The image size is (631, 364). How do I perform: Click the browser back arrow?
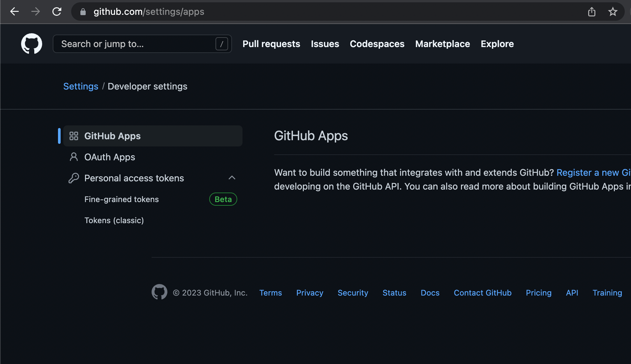pos(14,12)
